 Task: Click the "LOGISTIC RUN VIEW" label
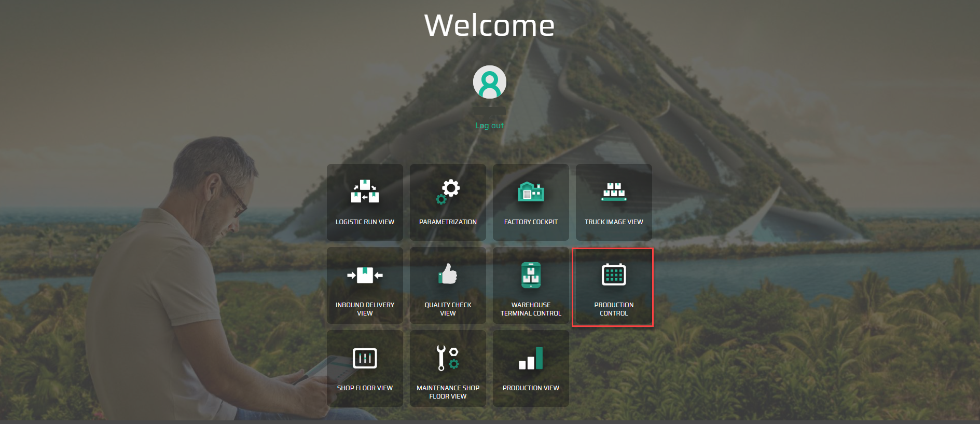365,222
